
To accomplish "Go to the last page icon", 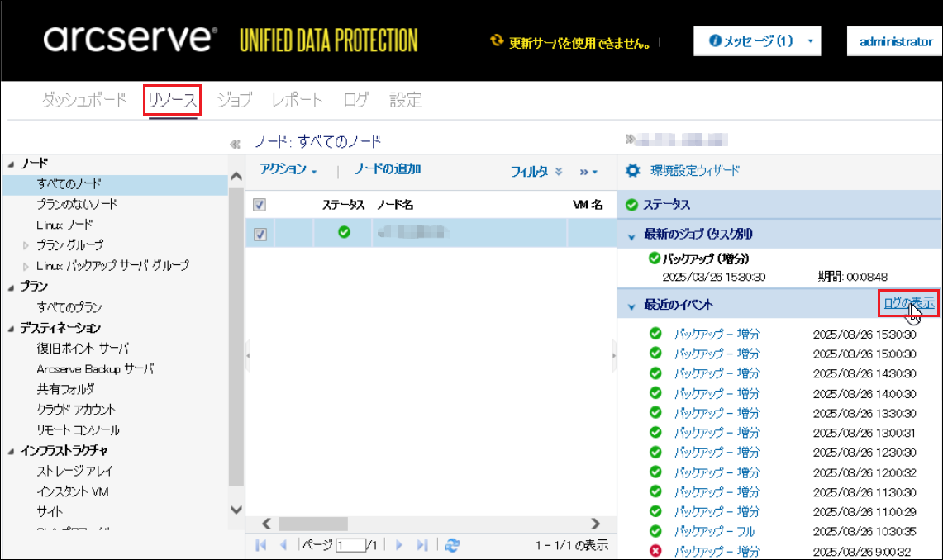I will 422,546.
